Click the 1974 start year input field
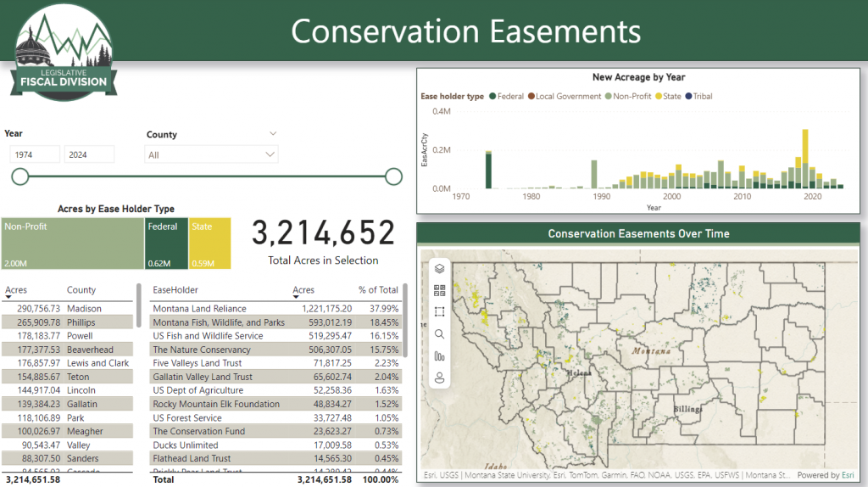This screenshot has height=487, width=868. click(x=35, y=154)
